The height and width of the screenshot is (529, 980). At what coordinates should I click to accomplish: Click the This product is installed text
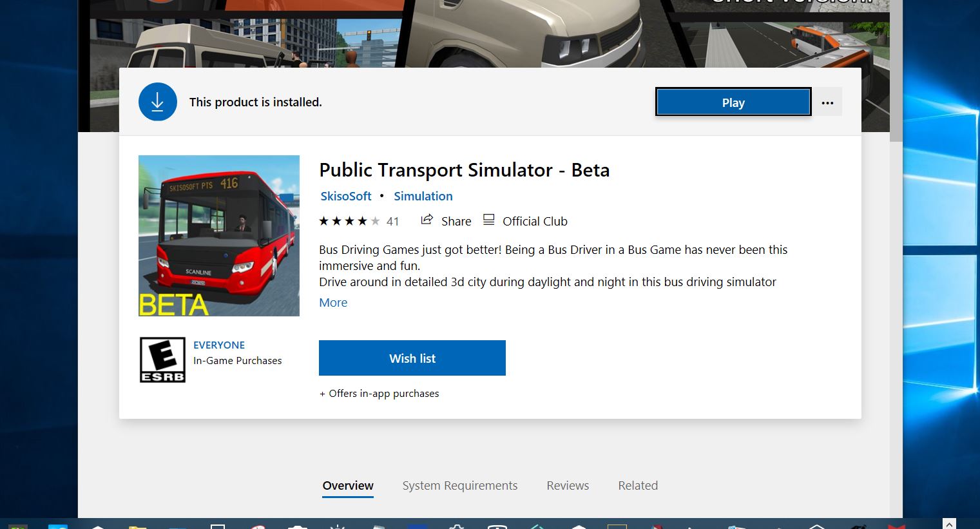click(256, 102)
